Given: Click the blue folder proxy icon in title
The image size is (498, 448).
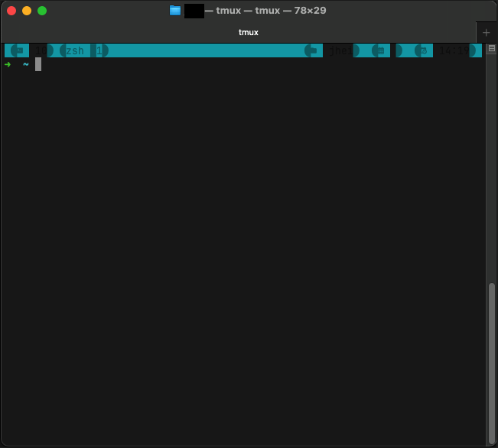Looking at the screenshot, I should (175, 11).
